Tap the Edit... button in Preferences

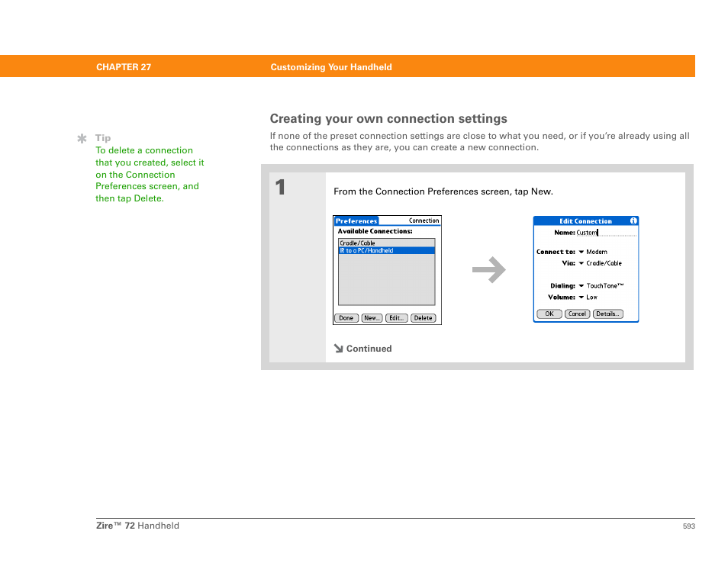397,318
